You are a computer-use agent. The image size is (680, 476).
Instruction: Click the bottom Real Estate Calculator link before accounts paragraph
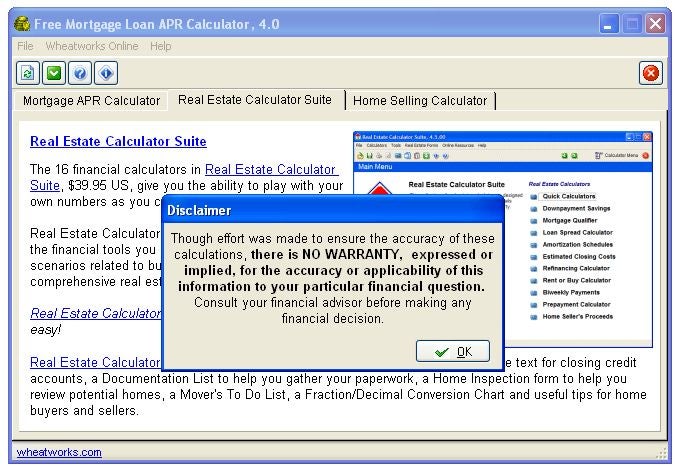(x=95, y=362)
